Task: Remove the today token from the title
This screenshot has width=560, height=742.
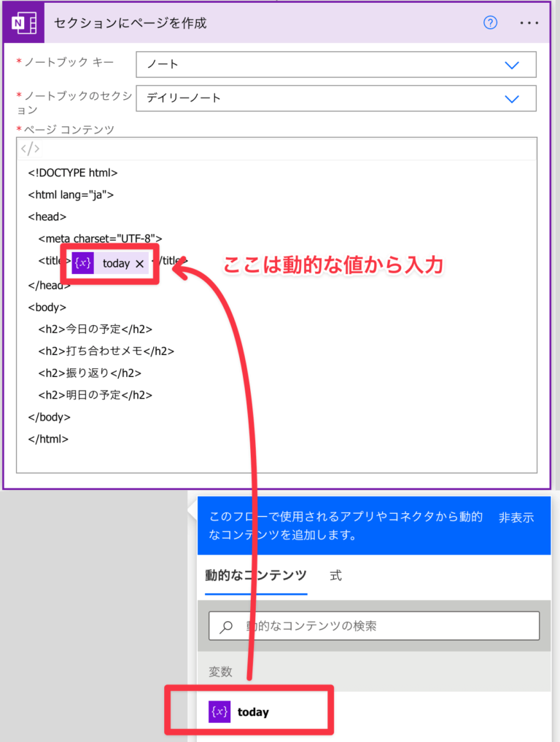Action: pyautogui.click(x=139, y=264)
